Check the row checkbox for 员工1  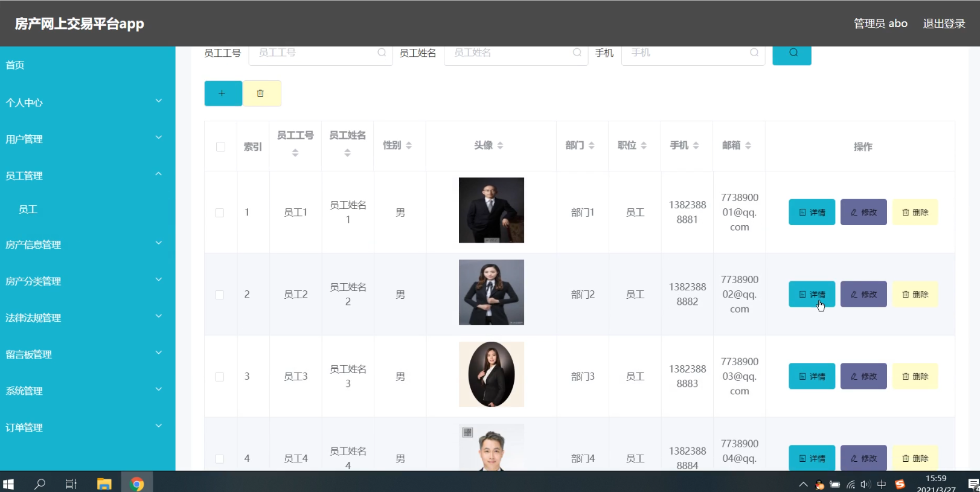(x=220, y=212)
